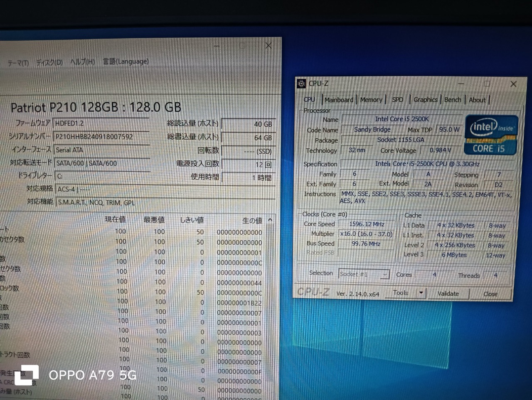The width and height of the screenshot is (532, 400).
Task: Open the 言語(Language) menu
Action: 126,61
